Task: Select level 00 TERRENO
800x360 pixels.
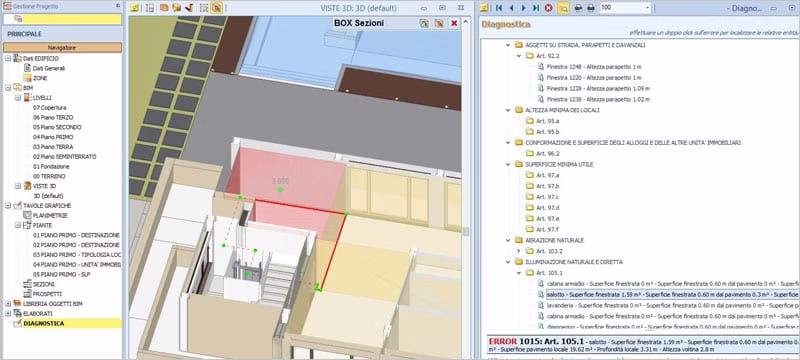Action: pos(49,176)
